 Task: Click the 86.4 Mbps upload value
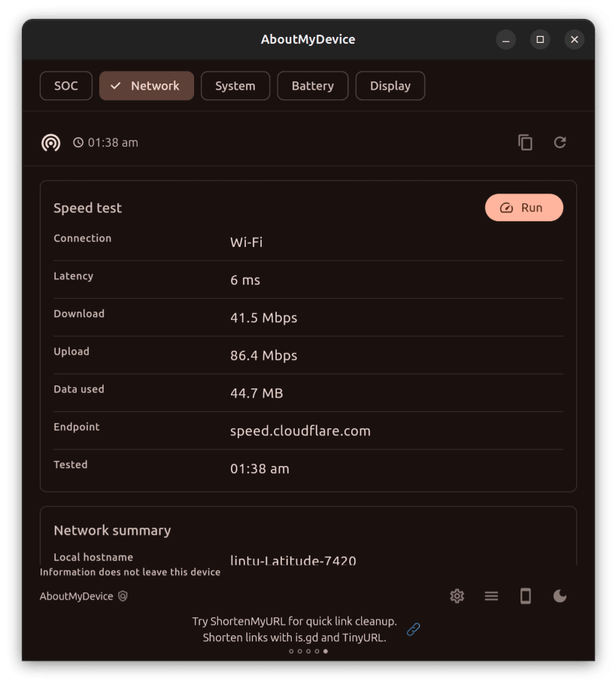pos(264,355)
